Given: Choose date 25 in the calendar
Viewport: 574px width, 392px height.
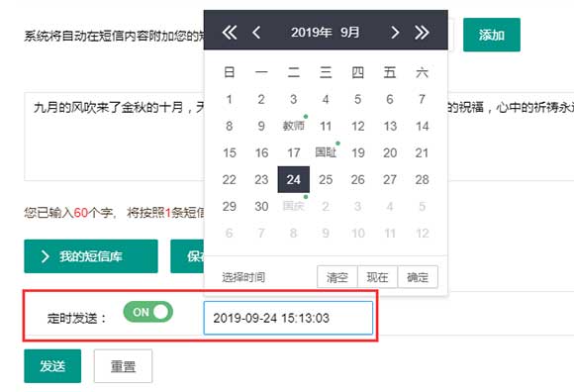Looking at the screenshot, I should (x=326, y=179).
